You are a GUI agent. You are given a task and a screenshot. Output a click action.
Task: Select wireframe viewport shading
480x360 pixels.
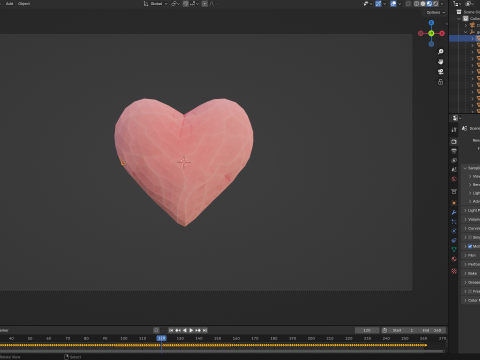(x=416, y=4)
